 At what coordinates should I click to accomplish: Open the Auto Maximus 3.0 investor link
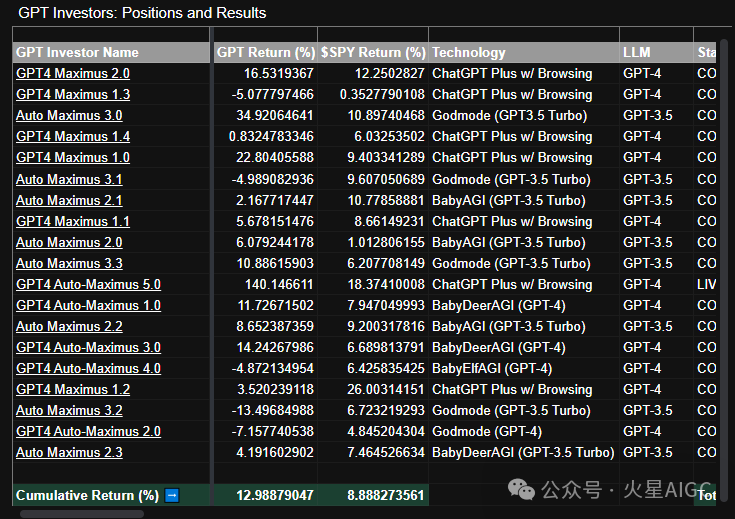click(x=69, y=115)
